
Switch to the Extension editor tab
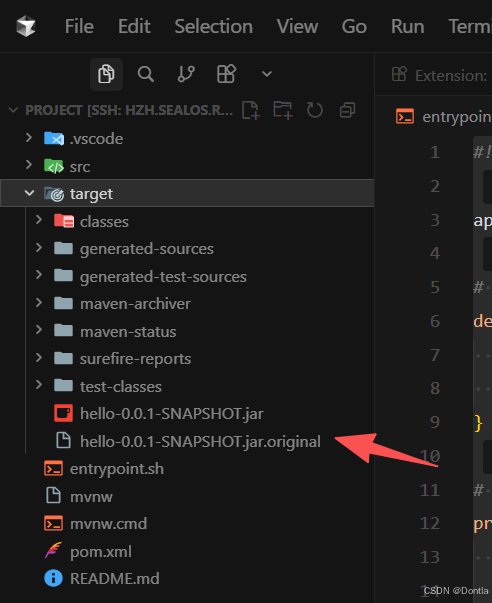coord(439,75)
